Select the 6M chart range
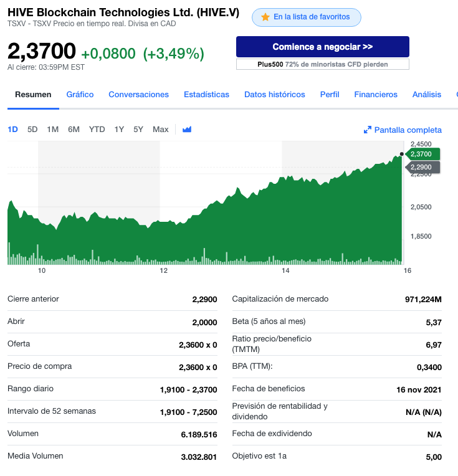The height and width of the screenshot is (476, 458). [74, 130]
